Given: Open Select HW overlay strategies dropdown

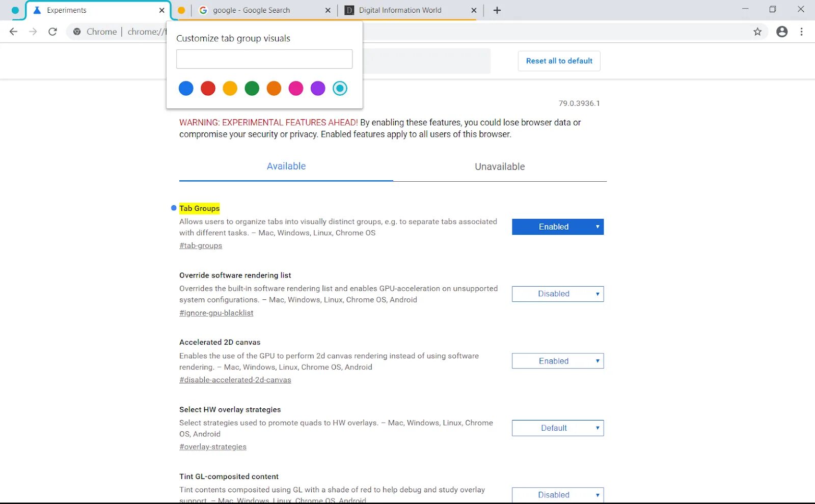Looking at the screenshot, I should pos(558,428).
